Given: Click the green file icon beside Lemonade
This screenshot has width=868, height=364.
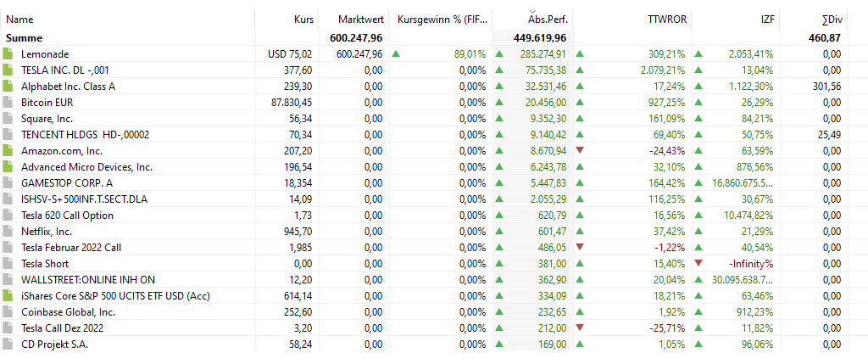Looking at the screenshot, I should coord(7,54).
